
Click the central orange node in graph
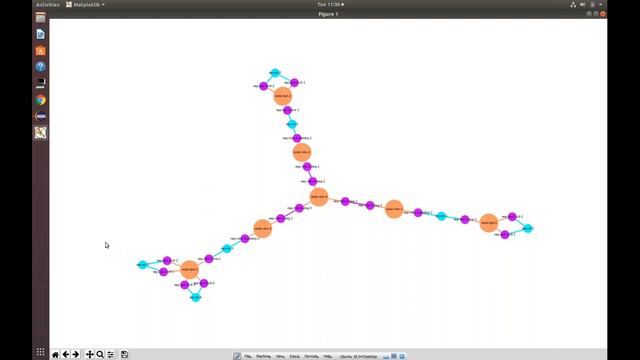coord(319,197)
